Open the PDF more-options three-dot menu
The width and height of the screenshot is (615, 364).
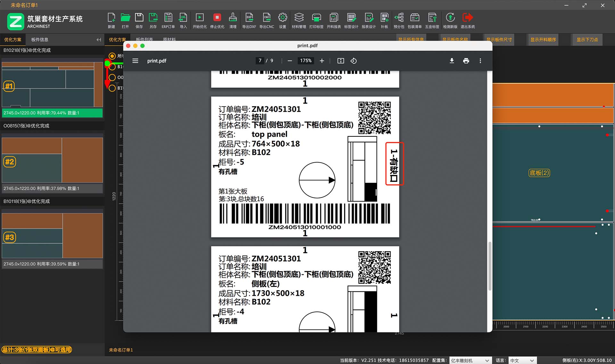coord(480,61)
